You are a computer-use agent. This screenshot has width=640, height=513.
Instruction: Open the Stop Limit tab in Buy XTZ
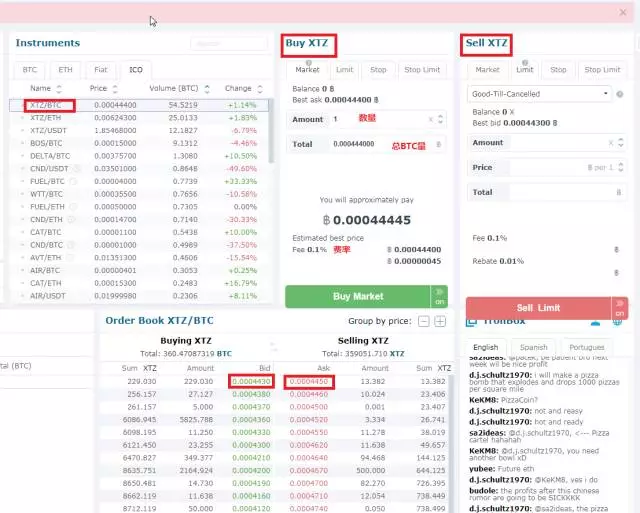[x=422, y=70]
